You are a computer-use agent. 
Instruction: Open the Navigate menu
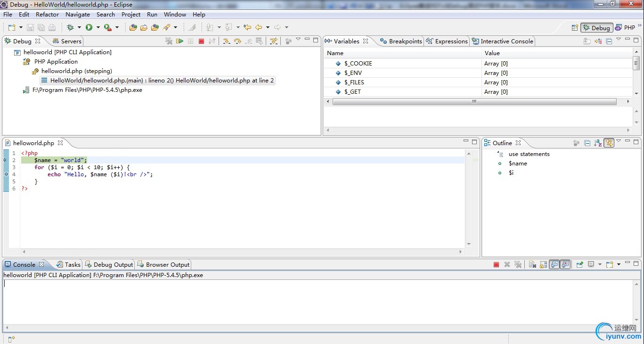[x=78, y=15]
